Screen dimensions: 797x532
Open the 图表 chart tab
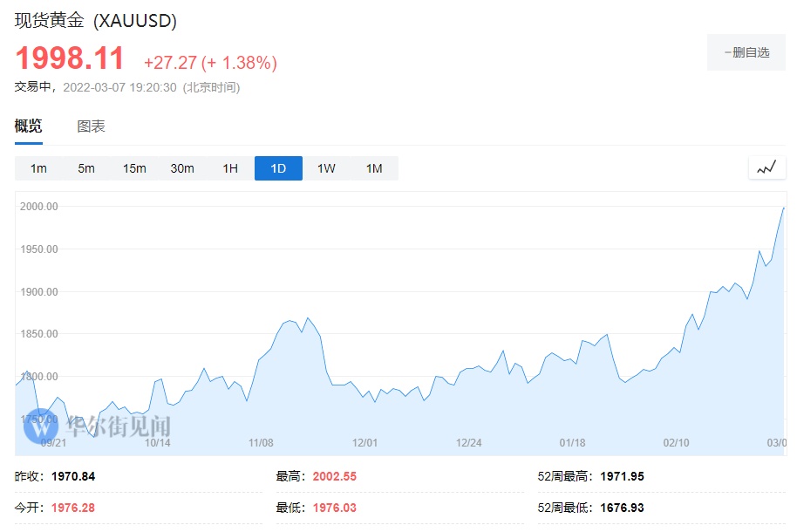[92, 126]
